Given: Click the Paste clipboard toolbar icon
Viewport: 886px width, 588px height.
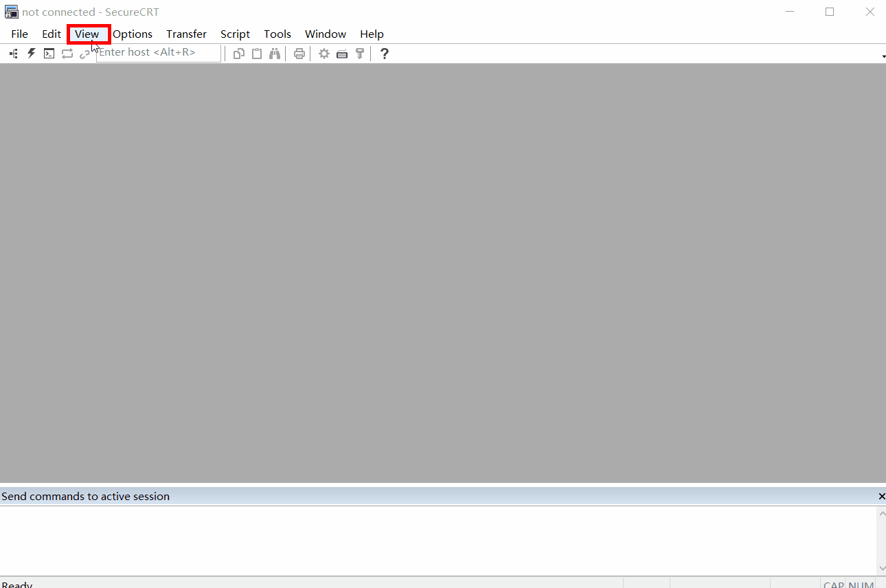Looking at the screenshot, I should (257, 54).
